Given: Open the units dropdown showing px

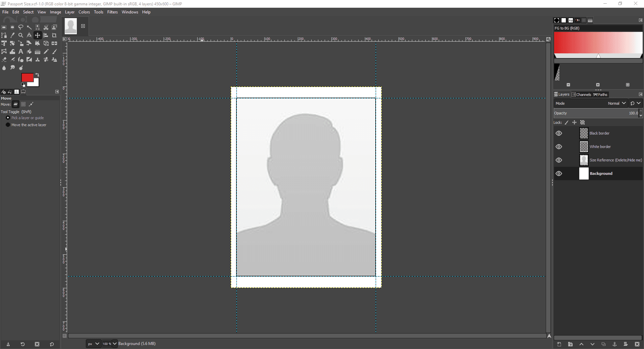Looking at the screenshot, I should click(x=93, y=344).
